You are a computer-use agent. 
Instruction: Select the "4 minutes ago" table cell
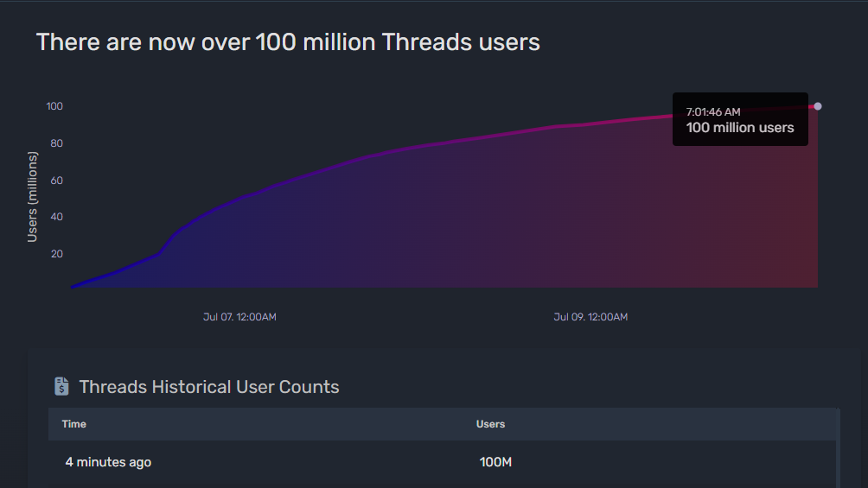(x=108, y=462)
